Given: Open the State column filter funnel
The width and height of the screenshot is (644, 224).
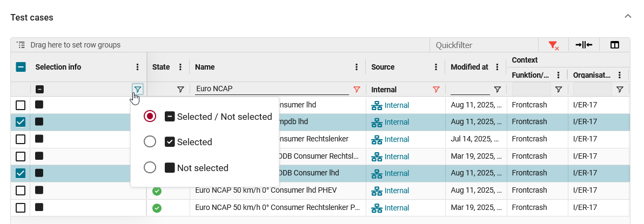Looking at the screenshot, I should (180, 89).
